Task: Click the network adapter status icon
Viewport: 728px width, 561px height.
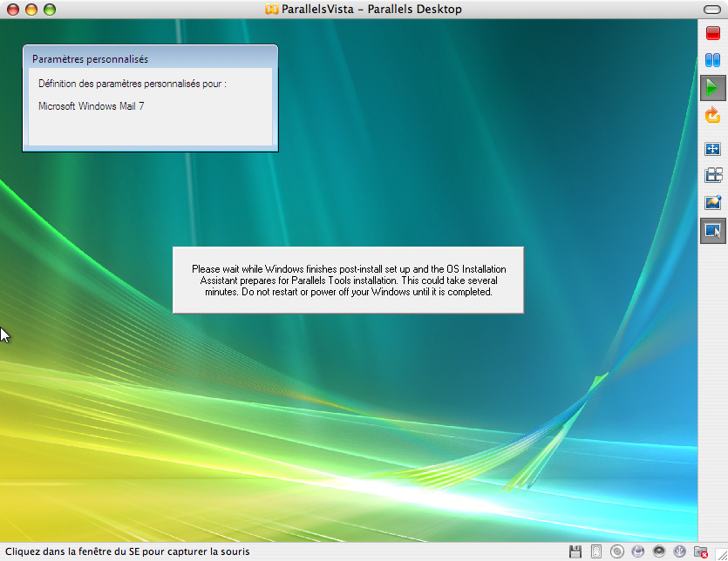Action: coord(638,551)
